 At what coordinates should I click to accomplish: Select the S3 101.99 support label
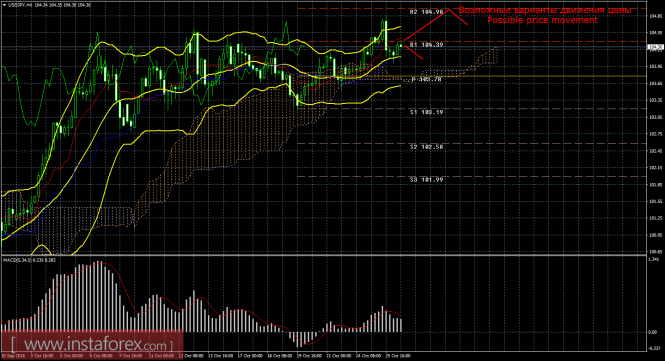click(426, 180)
